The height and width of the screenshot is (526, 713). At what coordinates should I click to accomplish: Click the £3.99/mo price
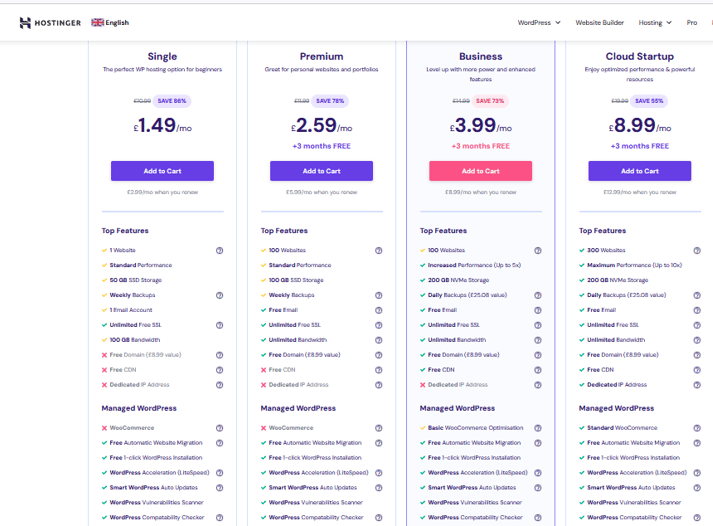(x=481, y=125)
